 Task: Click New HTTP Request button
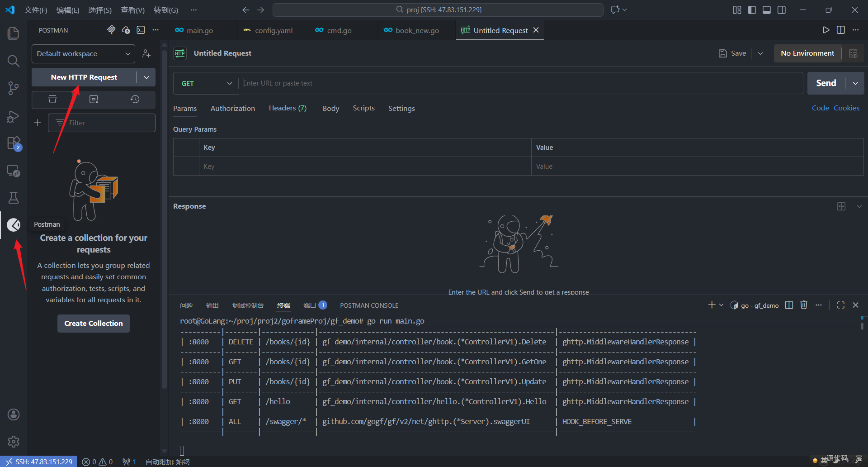click(x=84, y=77)
